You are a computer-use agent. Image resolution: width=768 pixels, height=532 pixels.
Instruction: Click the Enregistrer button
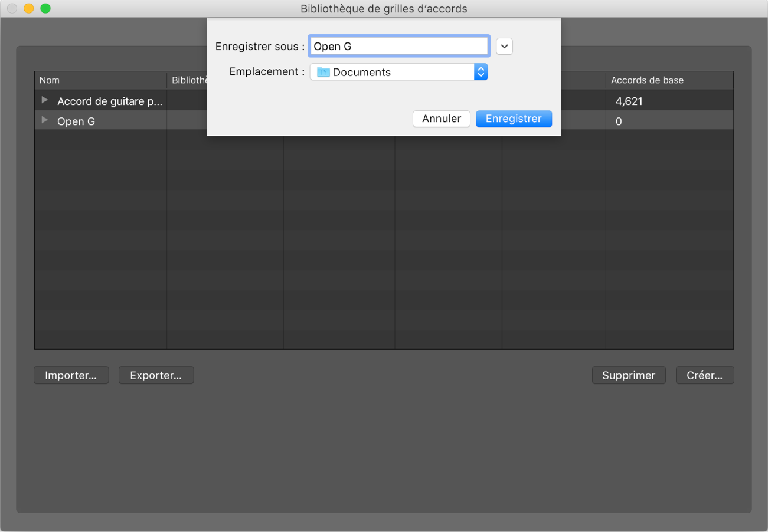tap(514, 119)
